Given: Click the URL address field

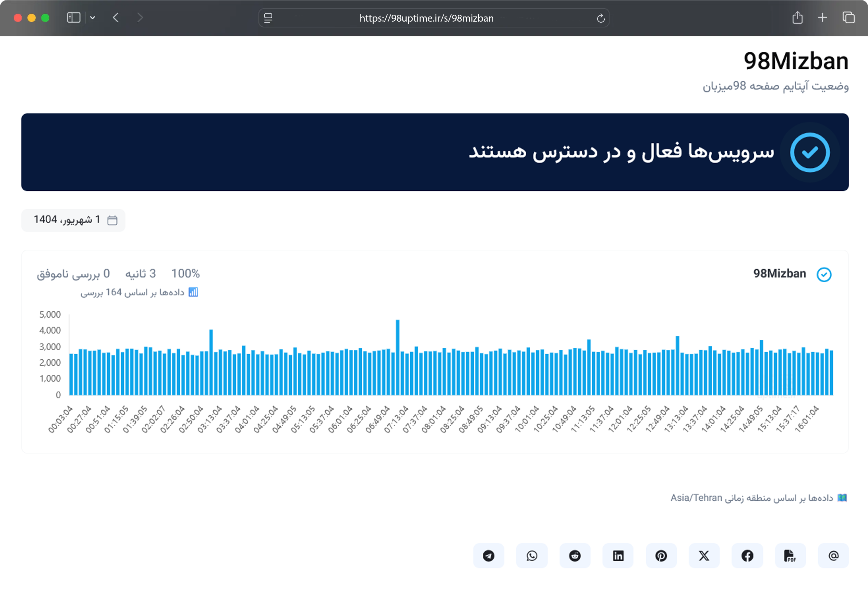Looking at the screenshot, I should pyautogui.click(x=426, y=18).
